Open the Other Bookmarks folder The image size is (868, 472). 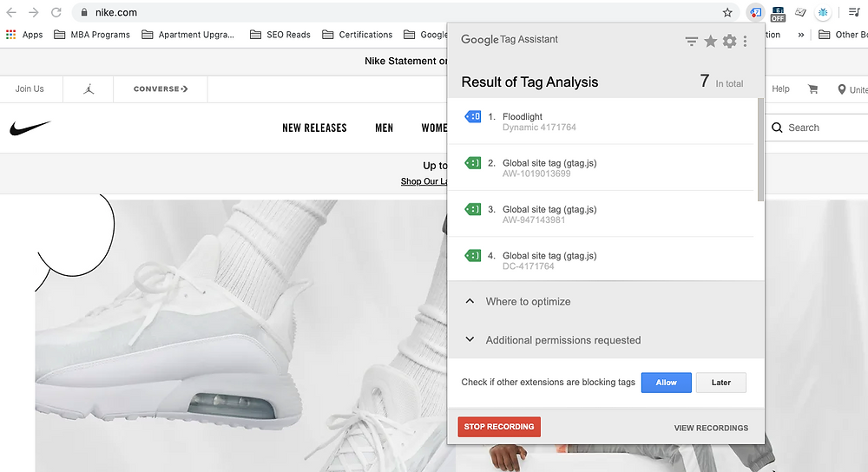[x=843, y=35]
